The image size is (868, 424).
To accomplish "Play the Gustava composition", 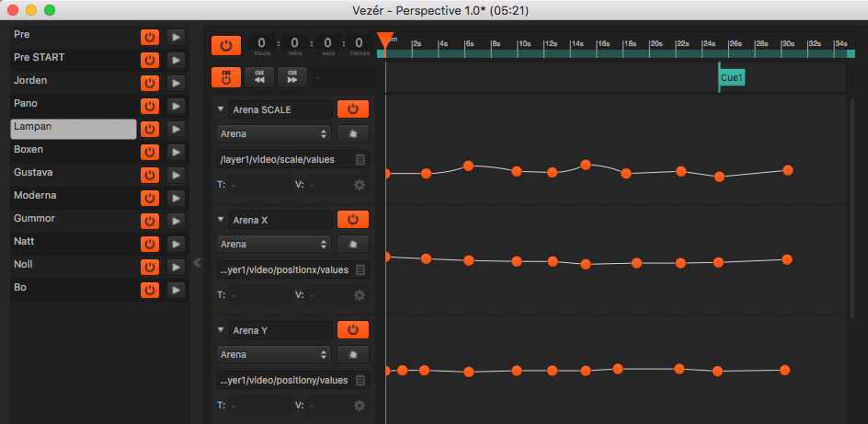I will (x=176, y=176).
